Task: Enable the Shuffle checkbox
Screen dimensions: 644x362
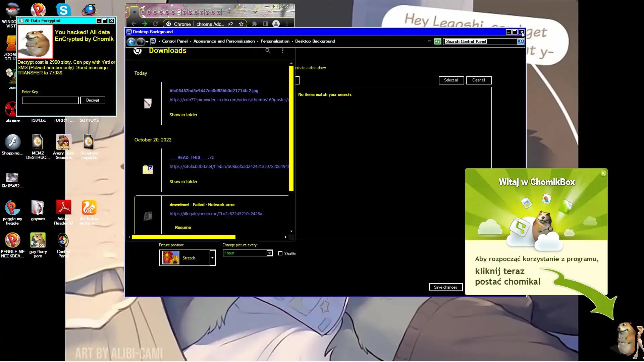Action: coord(280,253)
